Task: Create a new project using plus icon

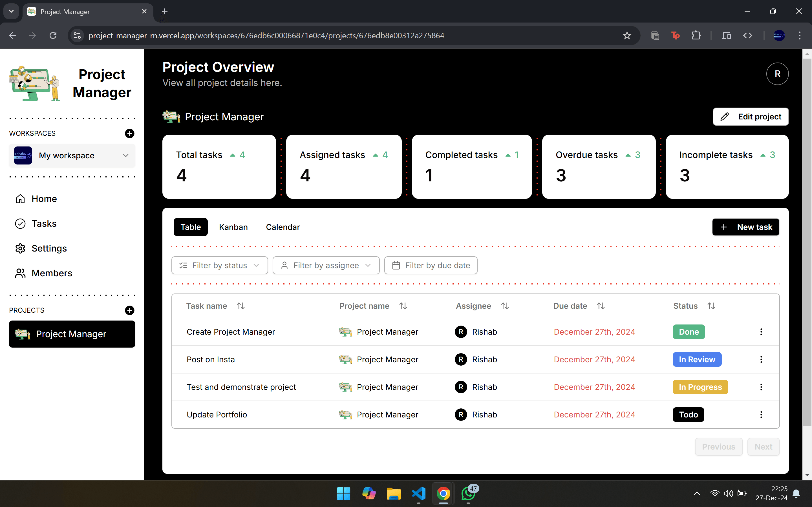Action: coord(129,310)
